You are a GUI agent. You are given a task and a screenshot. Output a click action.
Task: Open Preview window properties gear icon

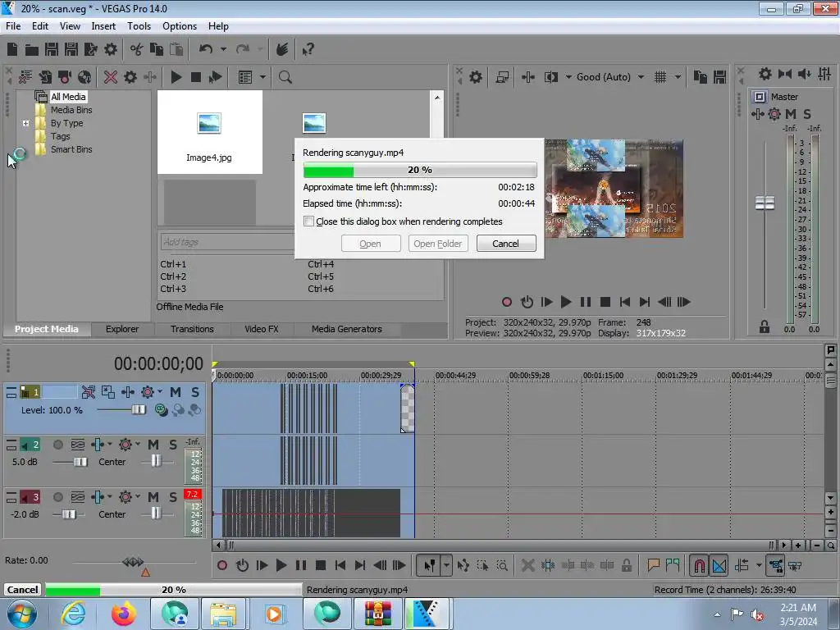(x=475, y=77)
